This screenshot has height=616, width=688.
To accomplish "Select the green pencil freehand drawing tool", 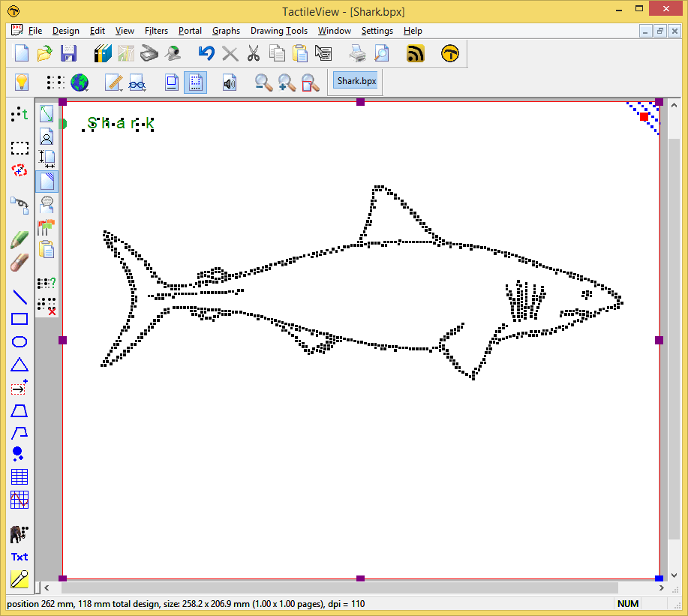I will tap(19, 240).
